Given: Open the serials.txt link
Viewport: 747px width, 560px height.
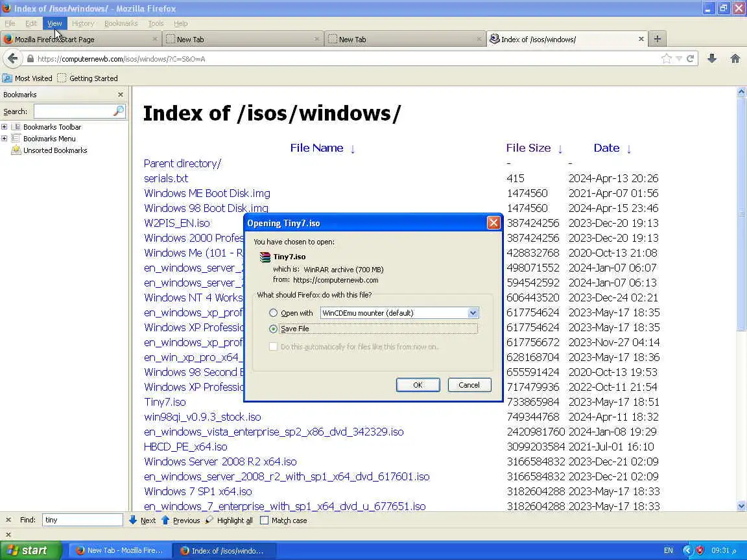Looking at the screenshot, I should point(166,178).
